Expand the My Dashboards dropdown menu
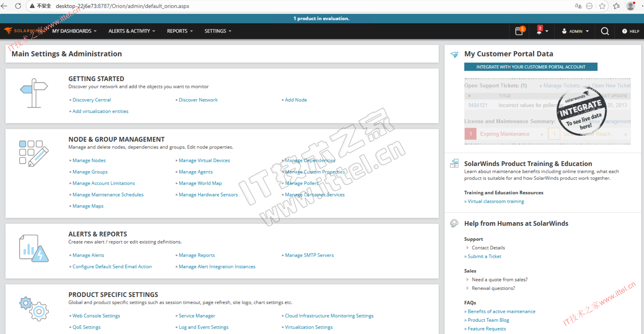This screenshot has width=644, height=334. (74, 31)
